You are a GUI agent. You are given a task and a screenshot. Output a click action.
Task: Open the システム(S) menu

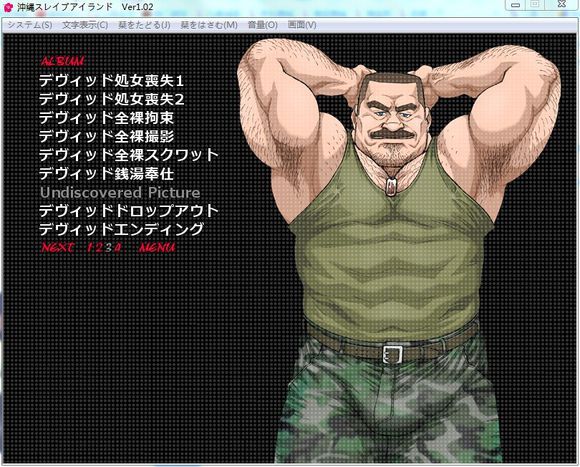click(x=30, y=25)
